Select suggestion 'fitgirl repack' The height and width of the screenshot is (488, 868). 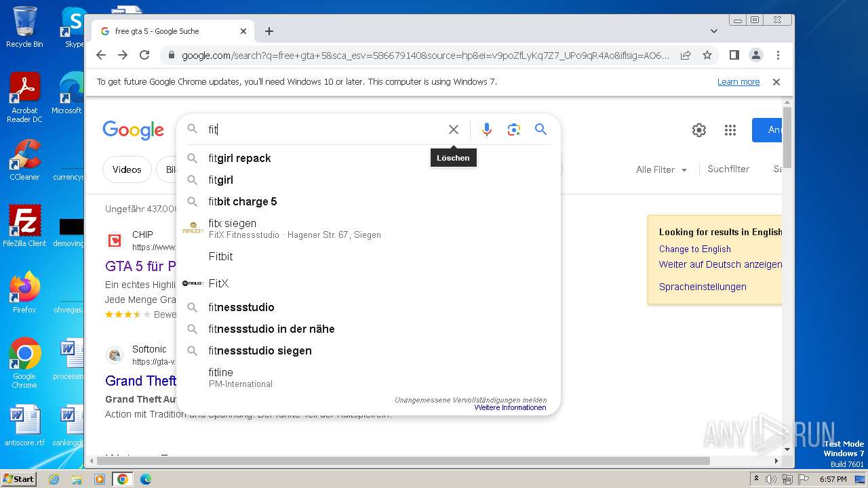tap(368, 158)
